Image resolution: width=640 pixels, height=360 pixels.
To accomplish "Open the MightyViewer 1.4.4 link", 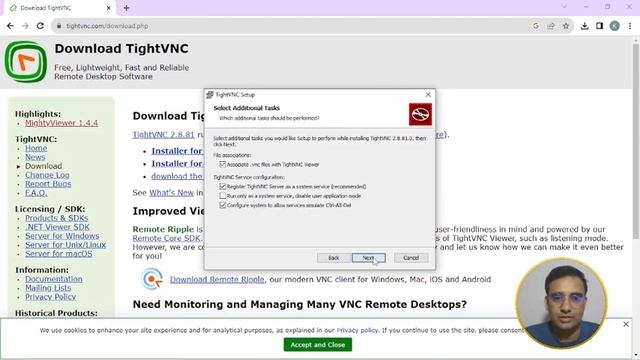I will [61, 123].
